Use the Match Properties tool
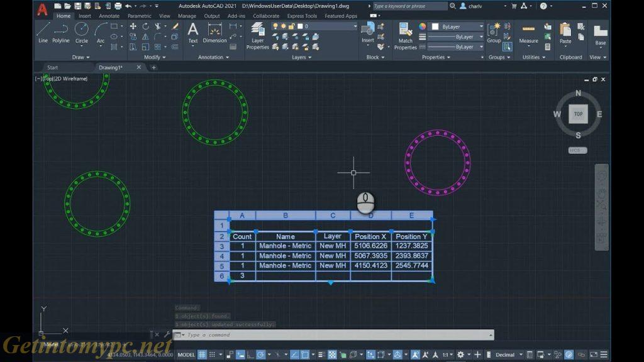 pyautogui.click(x=406, y=36)
